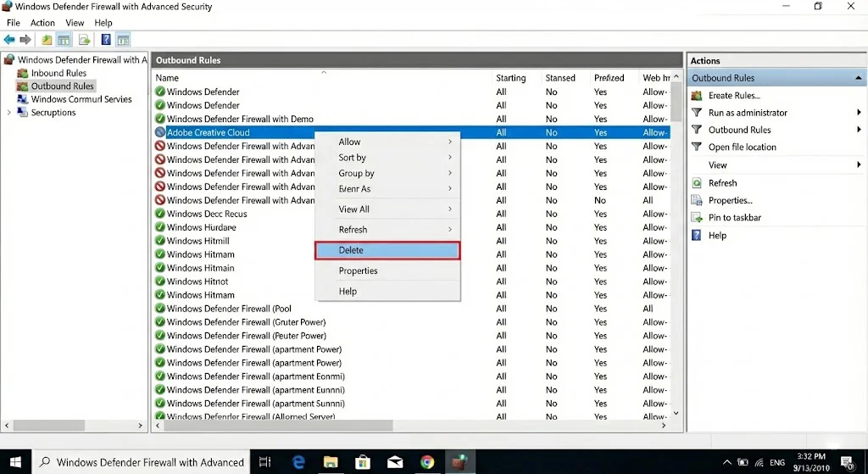Click the Forward arrow in the toolbar

(x=25, y=40)
